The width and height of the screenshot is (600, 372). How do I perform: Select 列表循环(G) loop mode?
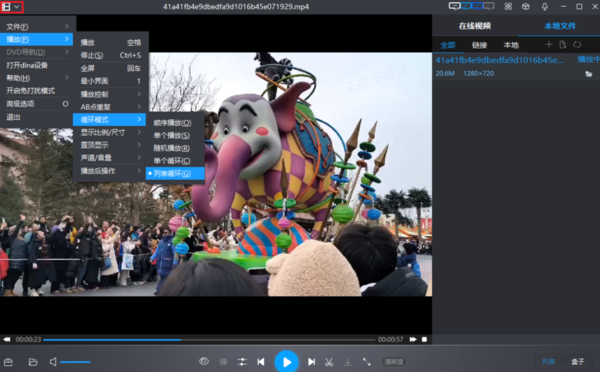point(175,173)
